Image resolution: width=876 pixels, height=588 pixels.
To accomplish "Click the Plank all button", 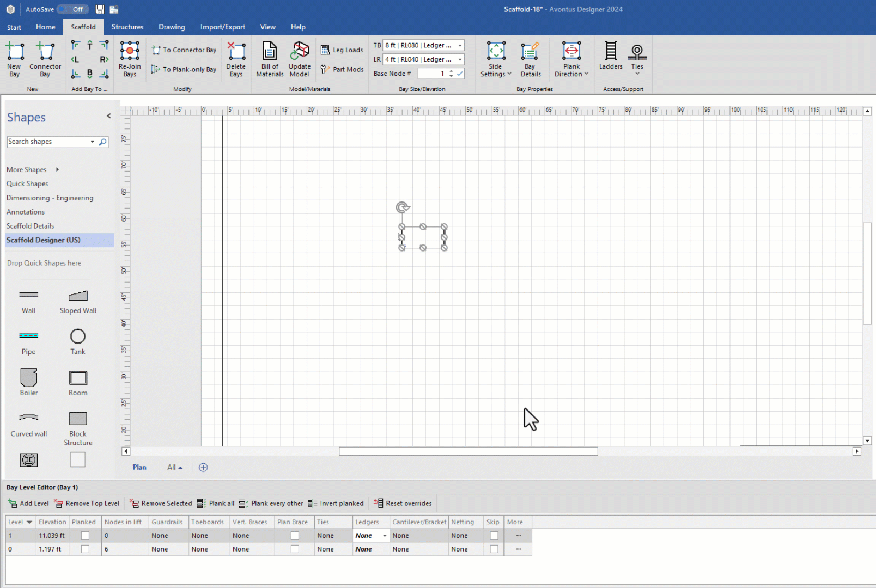I will [x=216, y=504].
